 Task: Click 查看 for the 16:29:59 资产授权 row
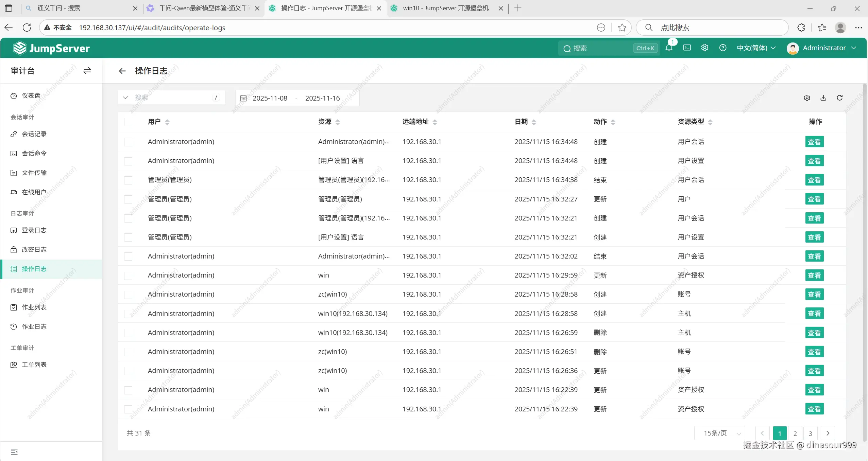[814, 275]
